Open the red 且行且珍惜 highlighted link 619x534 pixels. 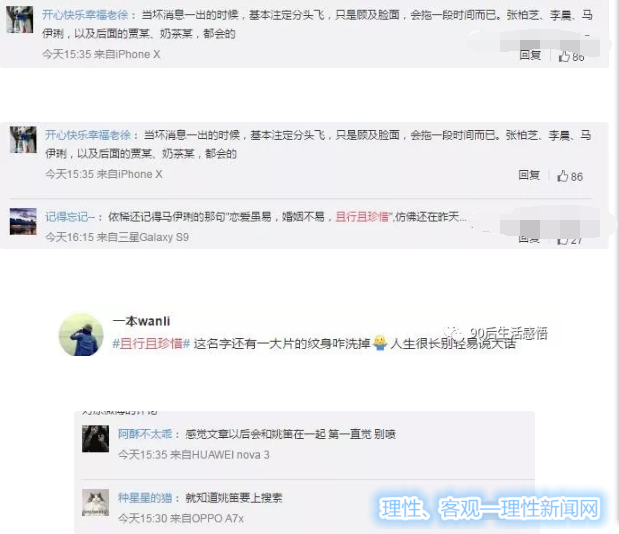coord(362,217)
